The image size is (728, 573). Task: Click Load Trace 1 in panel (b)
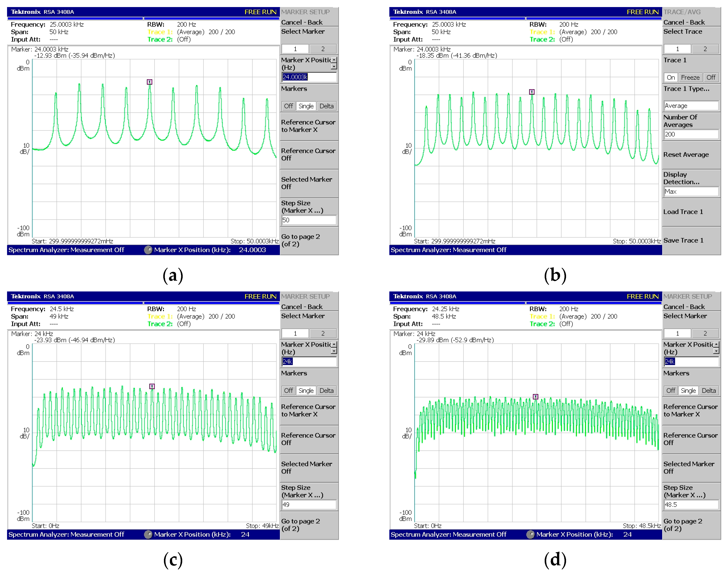691,212
